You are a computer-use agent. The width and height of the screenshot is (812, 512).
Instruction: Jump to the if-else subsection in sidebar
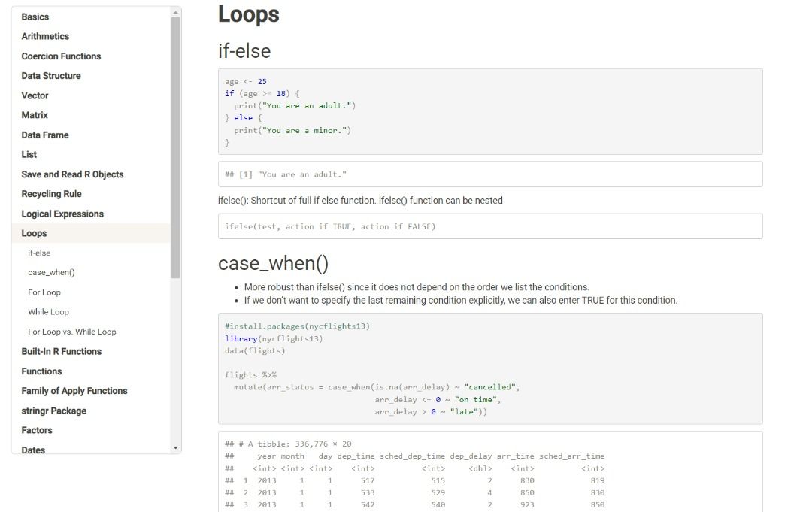pyautogui.click(x=39, y=253)
